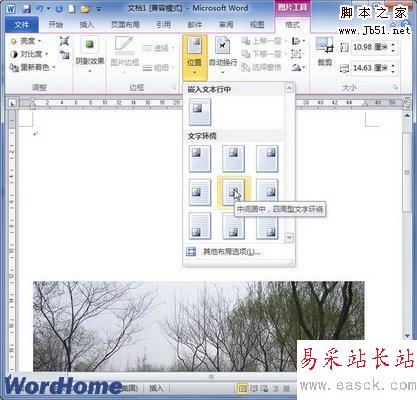
Task: Click the vertical scrollbar thumb
Action: pos(407,172)
